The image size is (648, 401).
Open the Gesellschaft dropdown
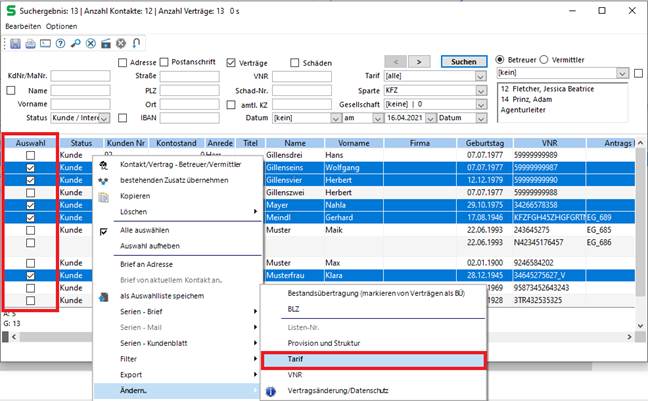(x=483, y=103)
